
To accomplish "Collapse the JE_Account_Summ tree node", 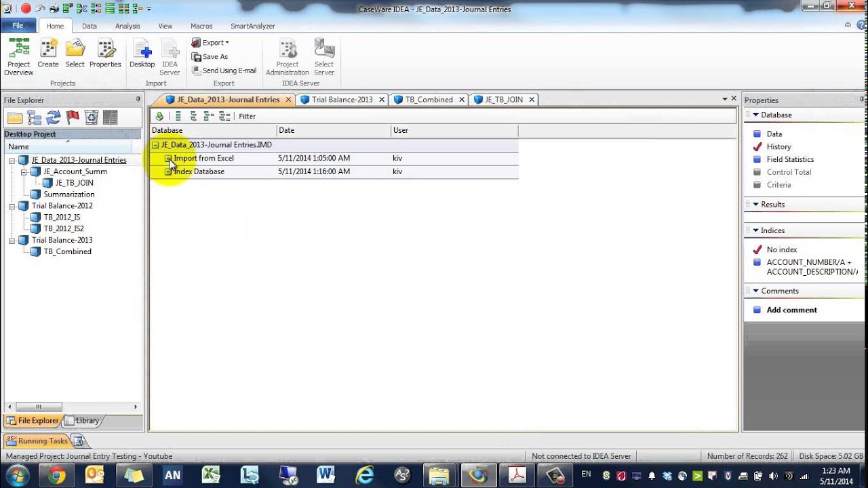I will 24,172.
